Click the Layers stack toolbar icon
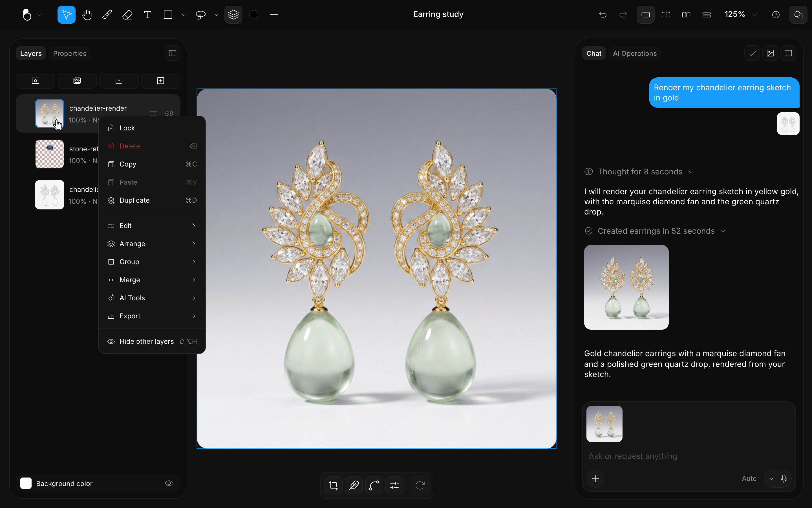Image resolution: width=812 pixels, height=508 pixels. point(233,15)
